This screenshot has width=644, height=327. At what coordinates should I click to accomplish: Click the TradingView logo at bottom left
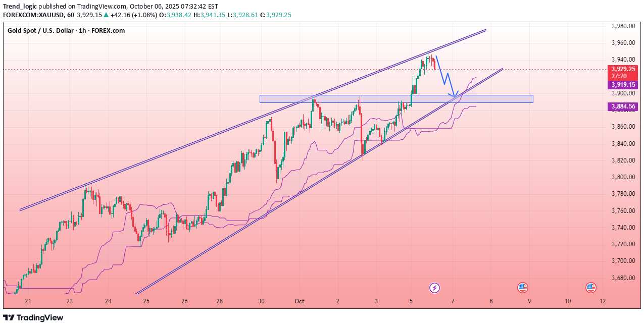[33, 317]
